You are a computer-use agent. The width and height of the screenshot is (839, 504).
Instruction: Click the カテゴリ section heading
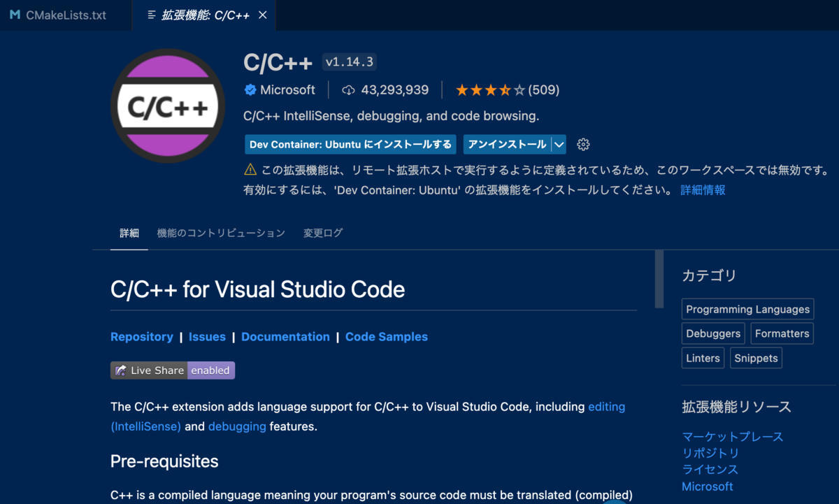(x=709, y=275)
